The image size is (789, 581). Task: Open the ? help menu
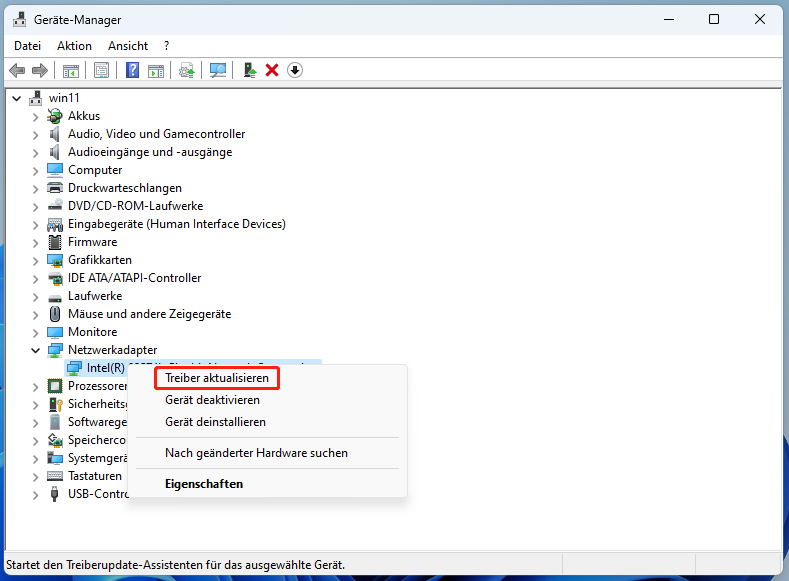coord(167,46)
